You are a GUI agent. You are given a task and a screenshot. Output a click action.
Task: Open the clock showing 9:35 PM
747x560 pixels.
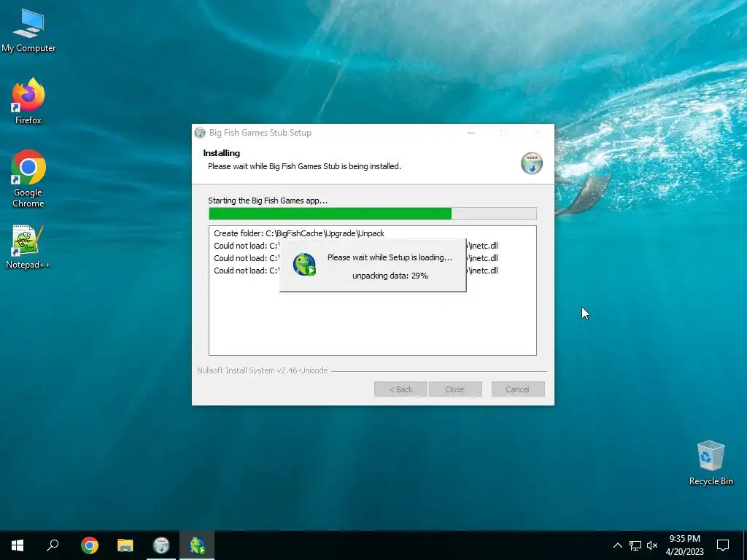684,545
